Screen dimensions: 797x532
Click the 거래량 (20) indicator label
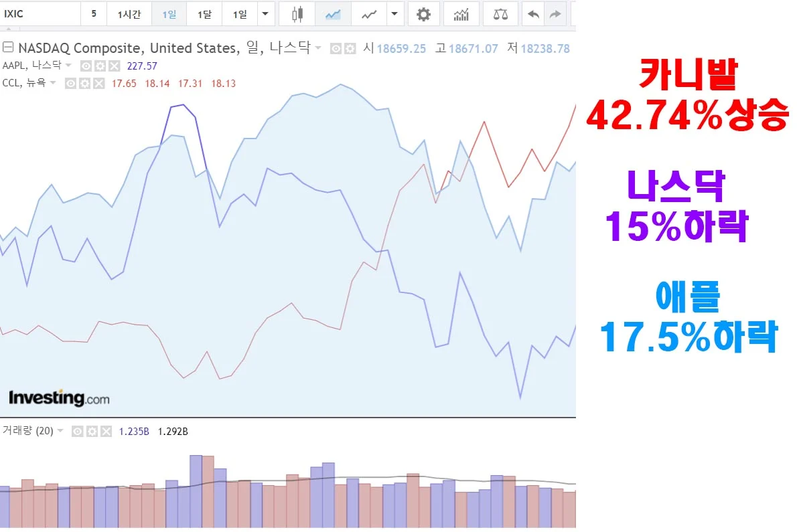click(x=27, y=431)
